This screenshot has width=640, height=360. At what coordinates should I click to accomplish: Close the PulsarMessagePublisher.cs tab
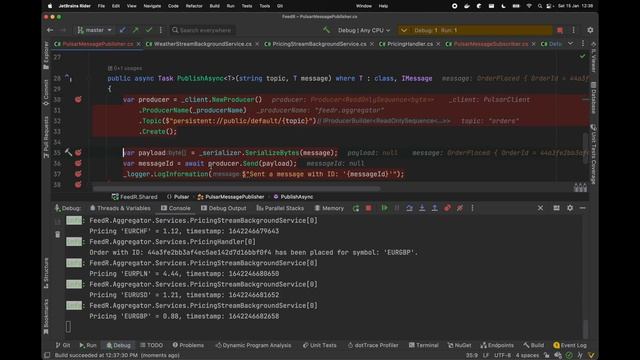tap(138, 44)
